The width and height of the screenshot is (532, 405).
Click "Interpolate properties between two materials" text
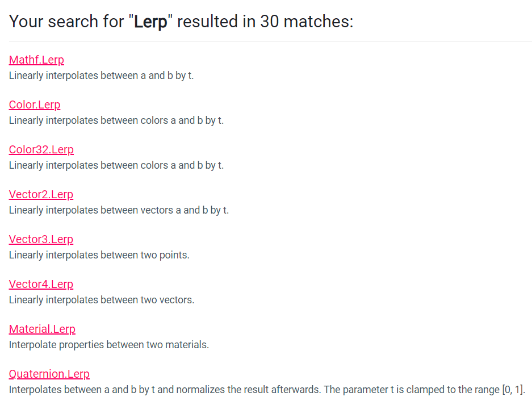(109, 345)
